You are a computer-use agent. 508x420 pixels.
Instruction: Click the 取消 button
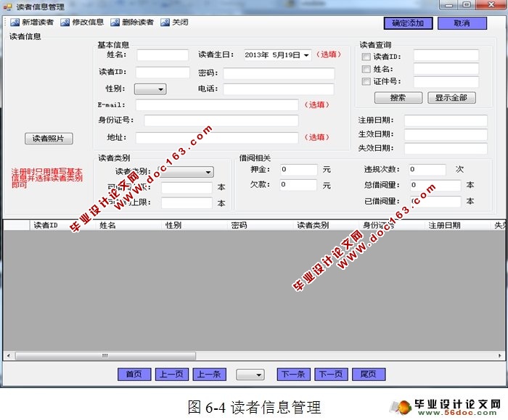click(462, 23)
